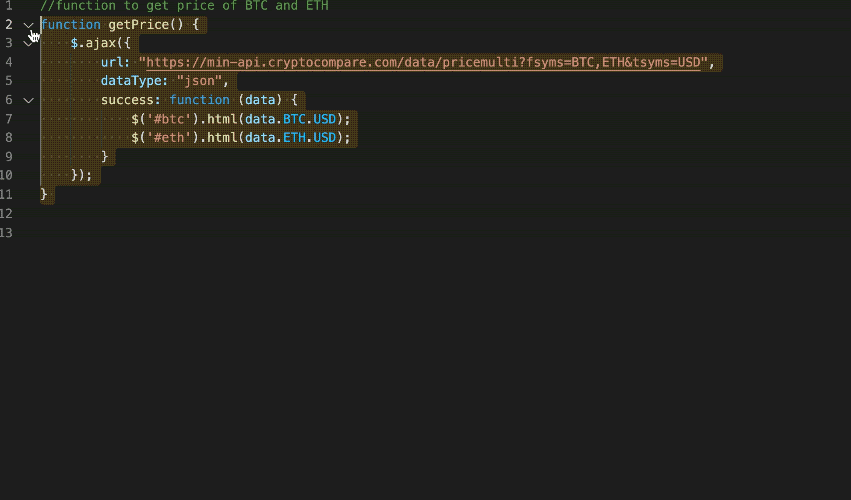
Task: Select line number 13 in the gutter
Action: point(7,232)
